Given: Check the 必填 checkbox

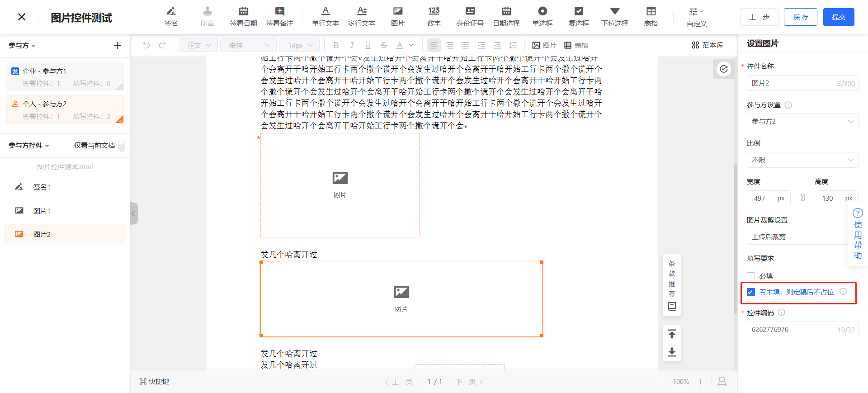Looking at the screenshot, I should (751, 276).
